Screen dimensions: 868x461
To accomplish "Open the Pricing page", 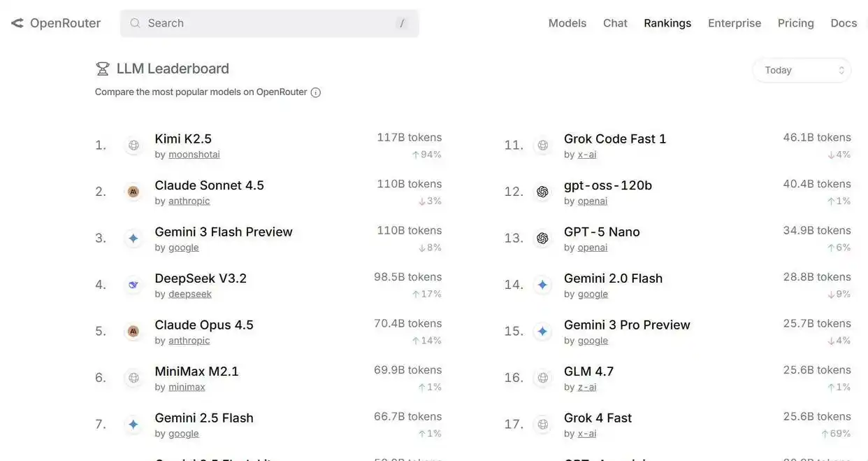I will click(795, 23).
